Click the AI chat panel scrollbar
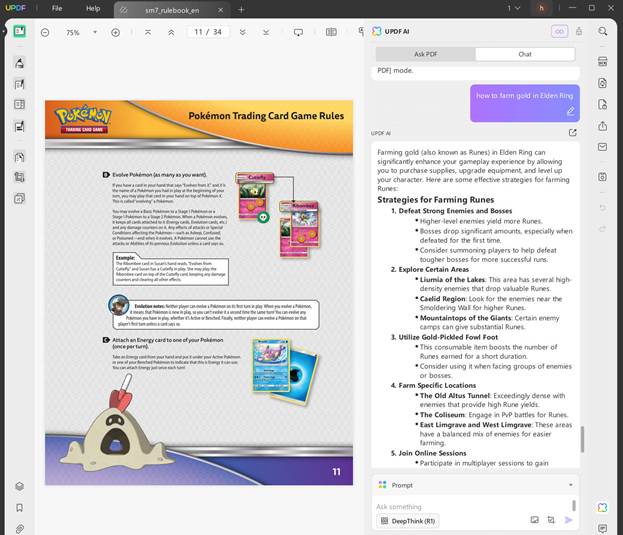 [x=582, y=439]
